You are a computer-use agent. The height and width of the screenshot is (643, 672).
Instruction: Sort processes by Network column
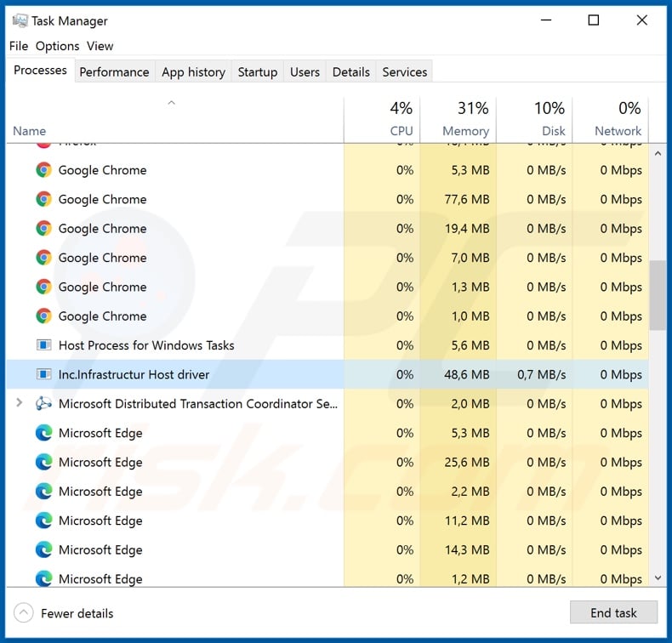click(x=610, y=120)
